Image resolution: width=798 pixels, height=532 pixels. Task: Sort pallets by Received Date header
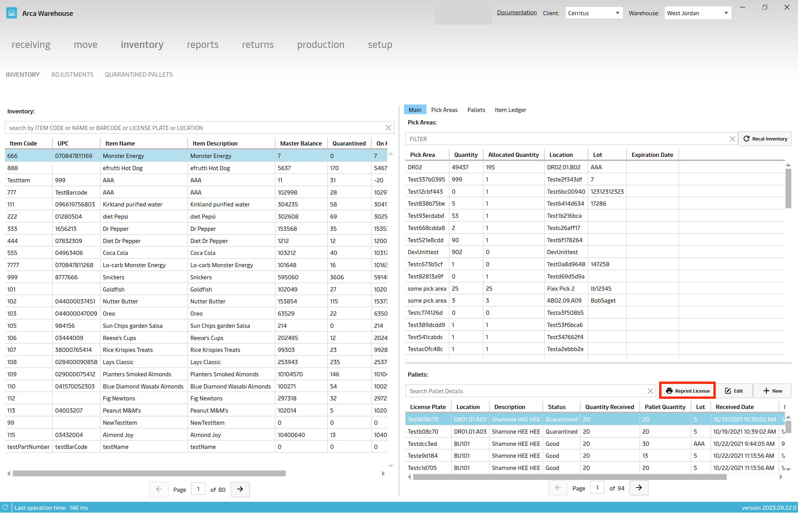tap(735, 407)
